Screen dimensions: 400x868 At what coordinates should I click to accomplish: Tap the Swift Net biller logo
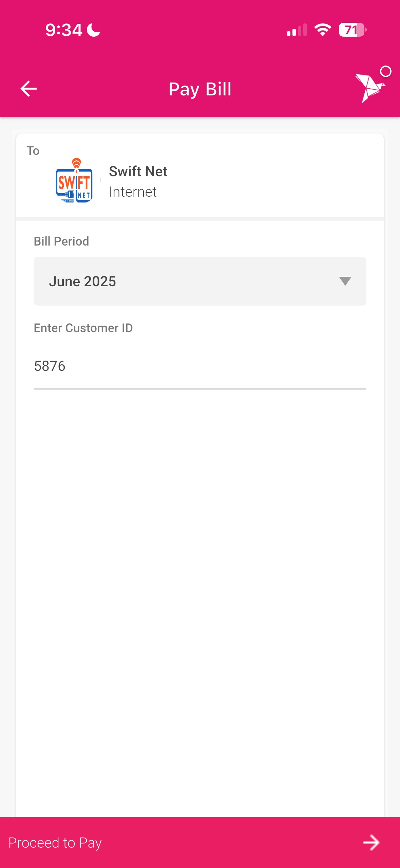tap(74, 181)
